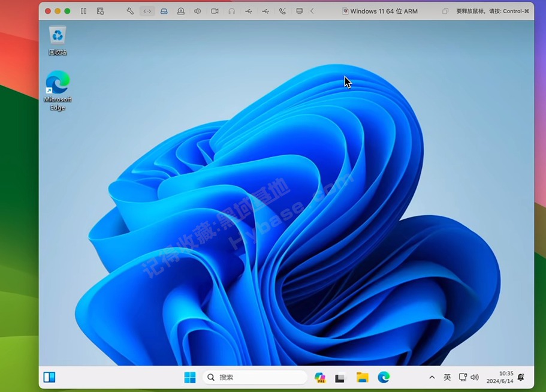Click the phone handset icon in the VM toolbar

pos(282,11)
